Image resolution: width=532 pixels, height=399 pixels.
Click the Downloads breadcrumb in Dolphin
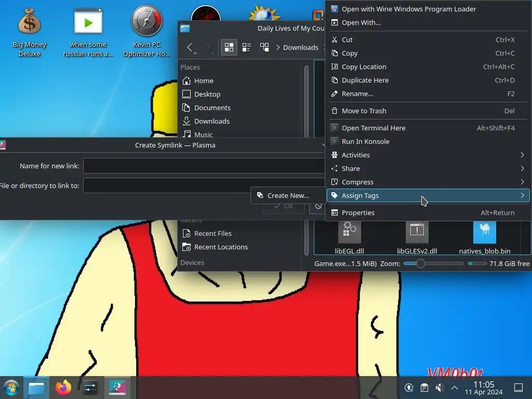pyautogui.click(x=301, y=47)
